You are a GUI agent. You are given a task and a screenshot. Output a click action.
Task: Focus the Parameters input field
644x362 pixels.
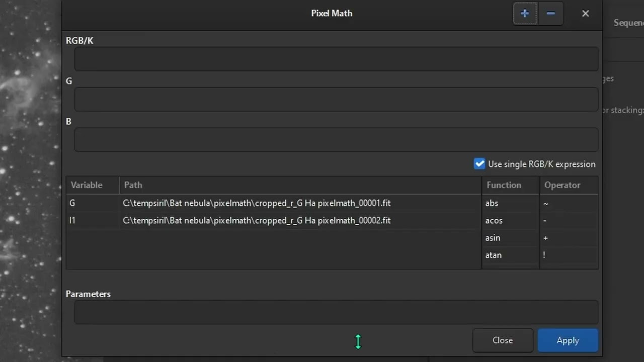coord(336,312)
